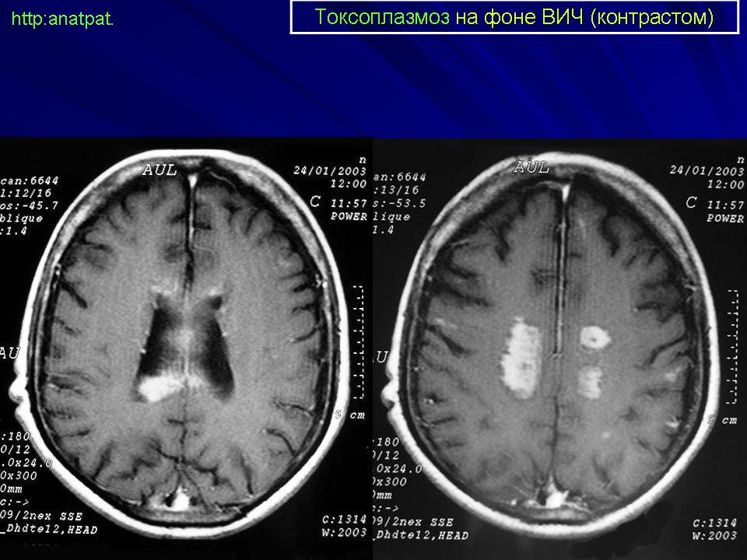The image size is (747, 560).
Task: Click the vertical scale ruler on left scan
Action: tap(358, 342)
